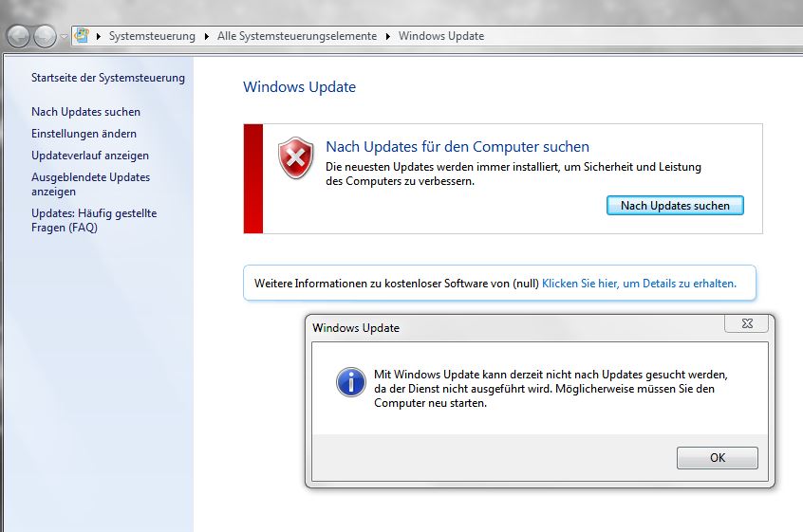Go back with the Explorer back arrow
Image resolution: width=803 pixels, height=532 pixels.
coord(18,36)
